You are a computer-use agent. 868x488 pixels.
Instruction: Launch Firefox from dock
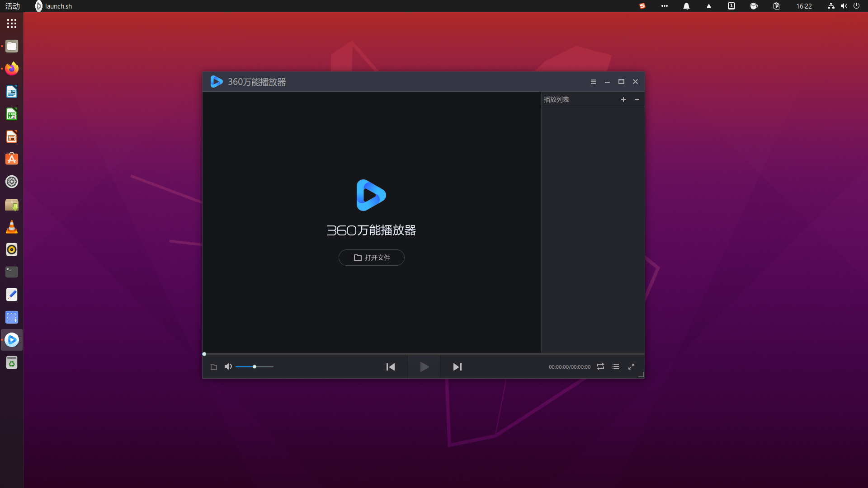12,69
